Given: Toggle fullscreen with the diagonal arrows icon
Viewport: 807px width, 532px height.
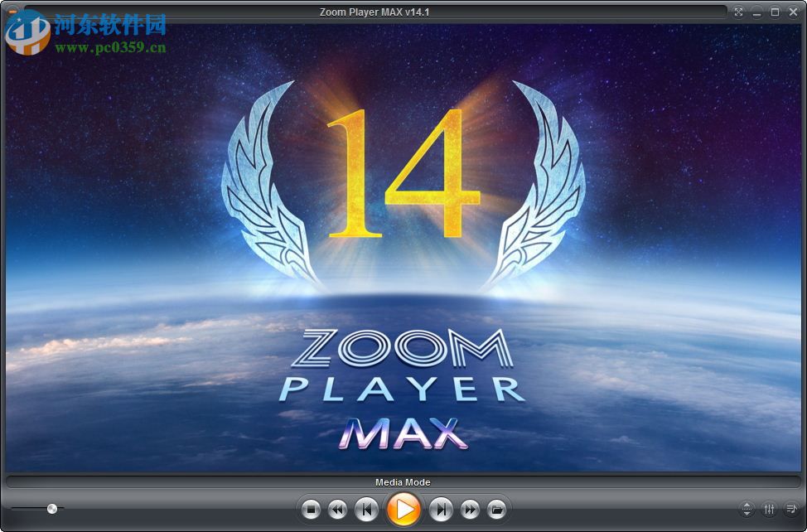Looking at the screenshot, I should [737, 12].
